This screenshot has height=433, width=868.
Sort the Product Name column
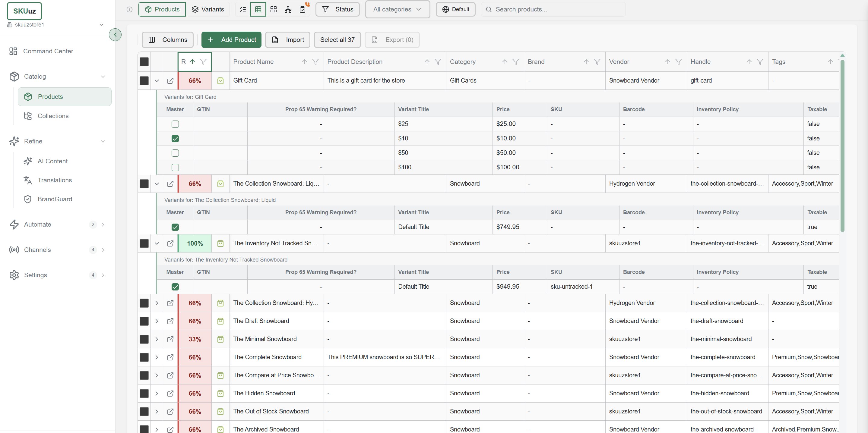click(305, 61)
